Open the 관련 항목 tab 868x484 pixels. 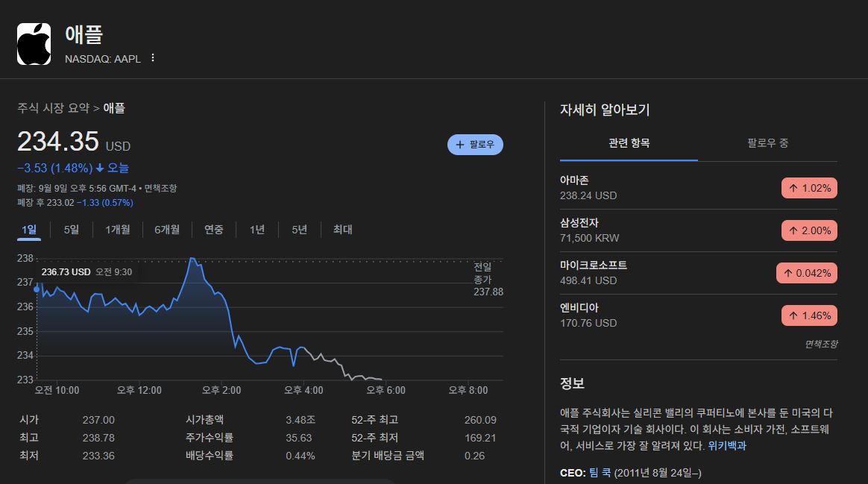pos(629,143)
